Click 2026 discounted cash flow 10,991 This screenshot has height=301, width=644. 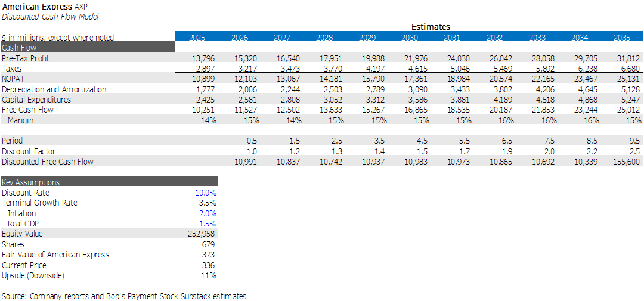(x=246, y=162)
